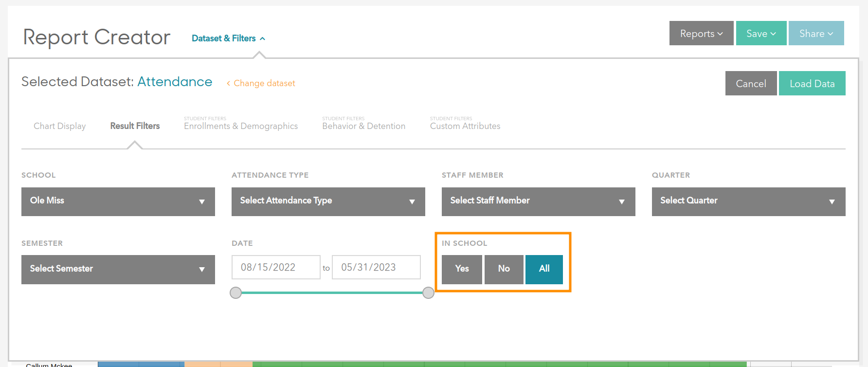The image size is (868, 367).
Task: Expand the School dropdown showing Ole Miss
Action: coord(118,202)
